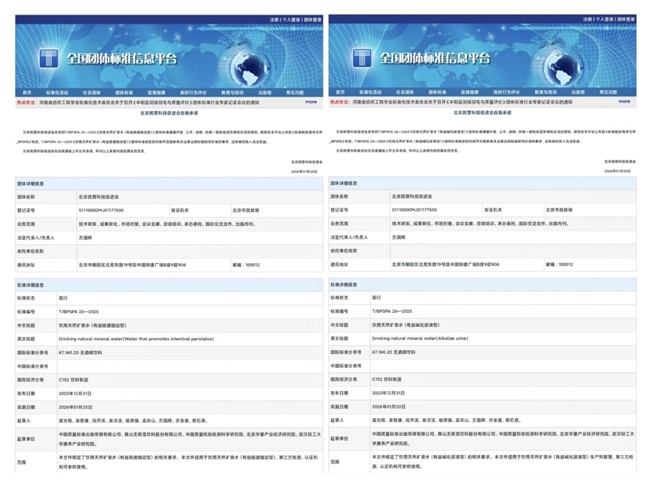The image size is (650, 486).
Task: Select 团体标准 in left page navigation
Action: tap(124, 92)
